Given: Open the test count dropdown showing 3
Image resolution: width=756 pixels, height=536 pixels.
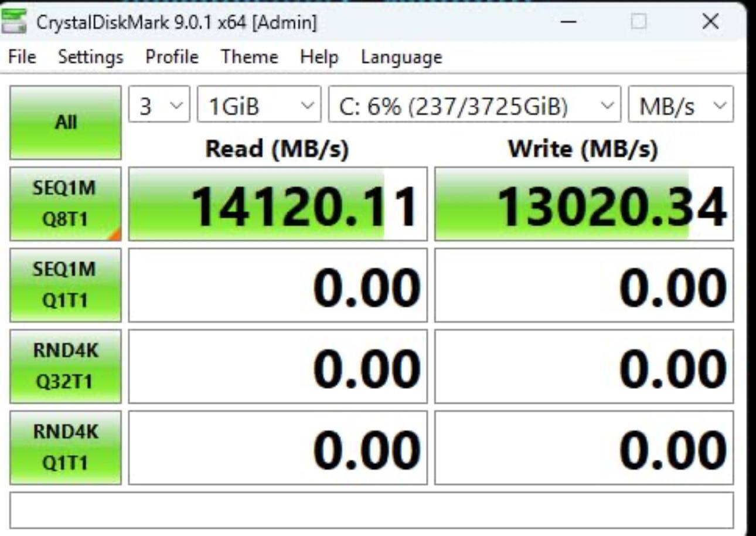Looking at the screenshot, I should tap(159, 106).
